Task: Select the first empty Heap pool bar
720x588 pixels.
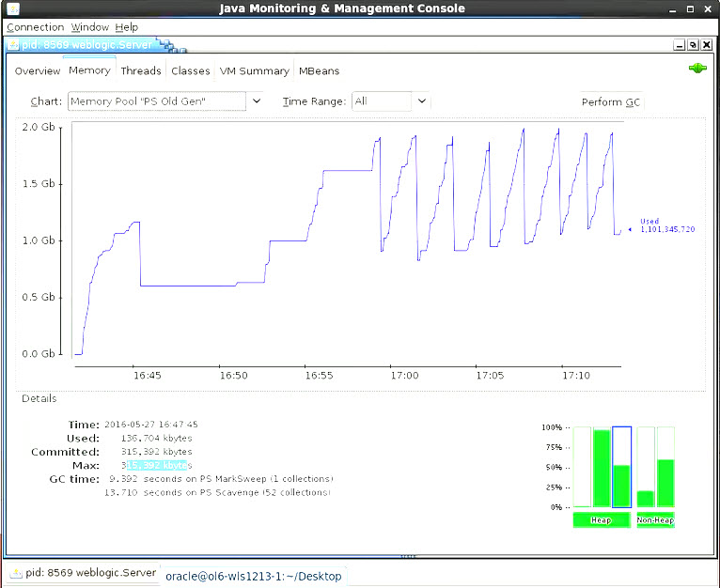Action: 582,467
